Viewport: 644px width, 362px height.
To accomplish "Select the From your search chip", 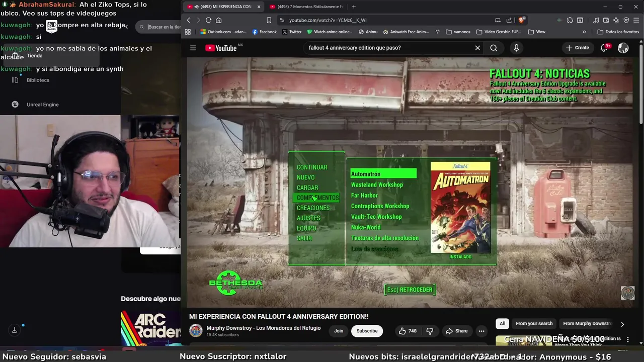I will pyautogui.click(x=534, y=324).
